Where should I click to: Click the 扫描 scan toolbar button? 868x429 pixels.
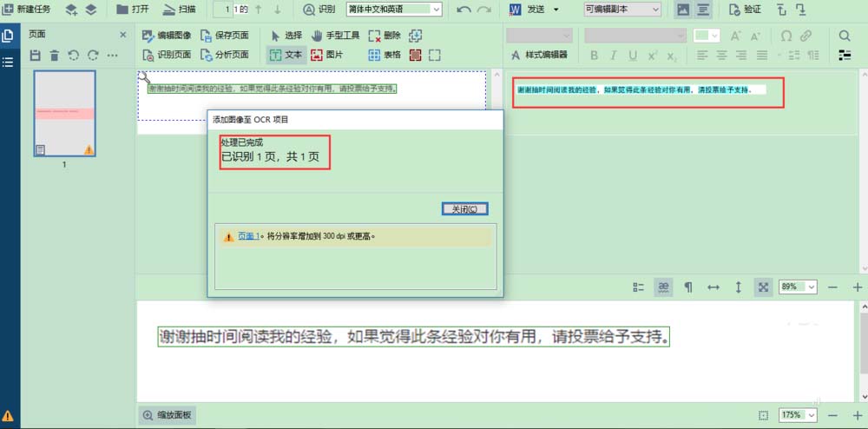[x=179, y=10]
